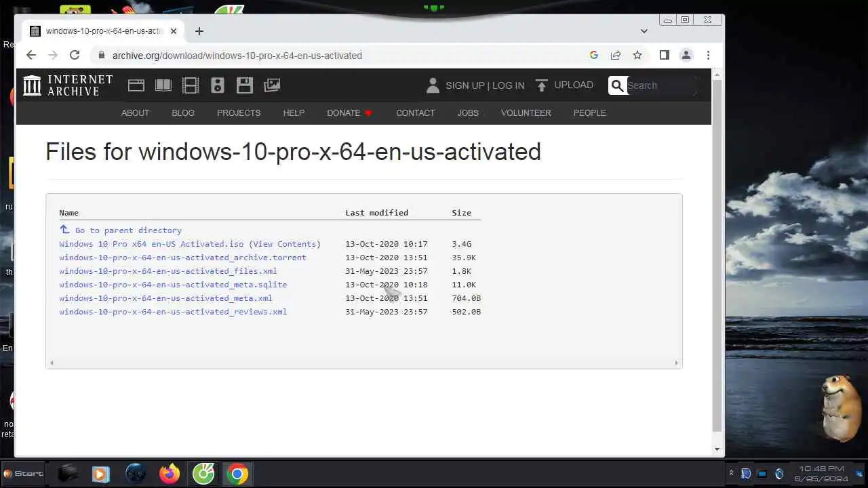
Task: Show hidden system tray icons
Action: (x=731, y=473)
